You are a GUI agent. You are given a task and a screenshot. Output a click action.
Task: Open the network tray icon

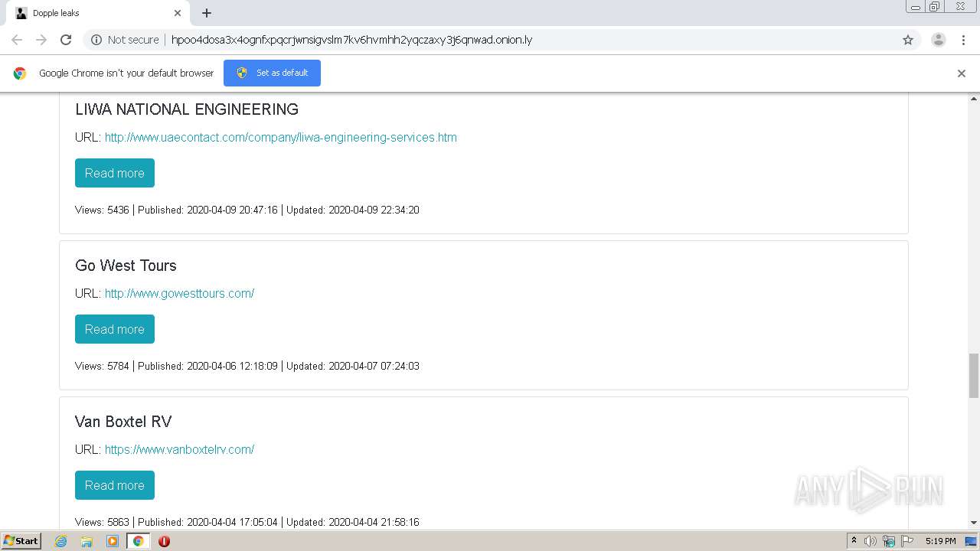[x=889, y=541]
